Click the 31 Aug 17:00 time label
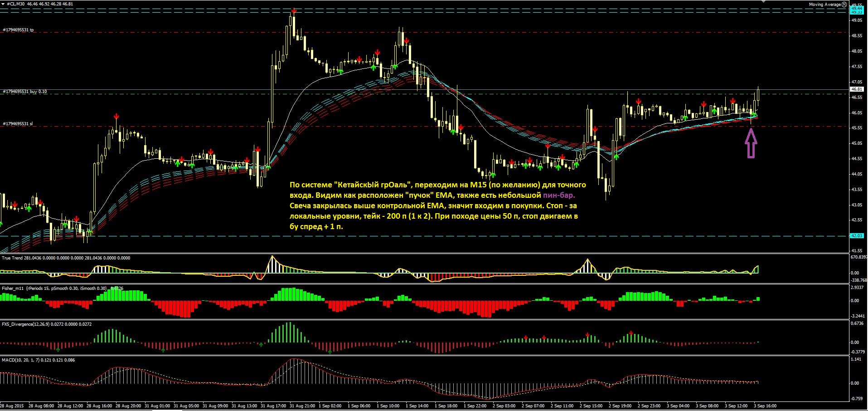868x411 pixels. coord(273,406)
